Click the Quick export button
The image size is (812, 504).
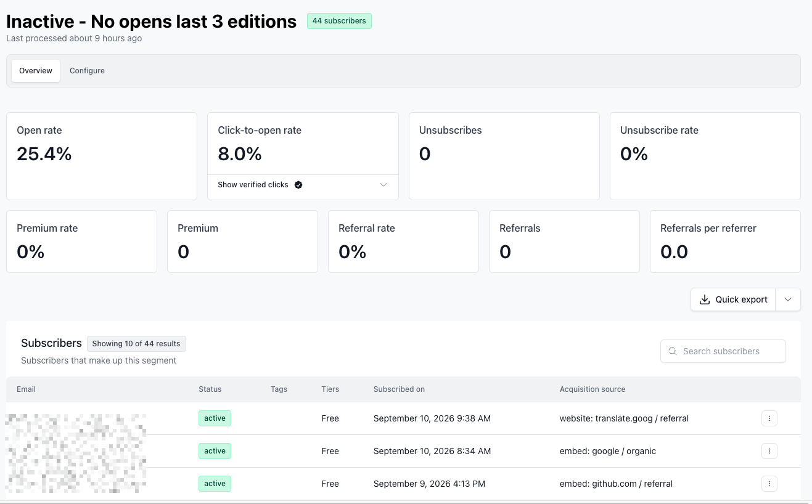point(733,299)
